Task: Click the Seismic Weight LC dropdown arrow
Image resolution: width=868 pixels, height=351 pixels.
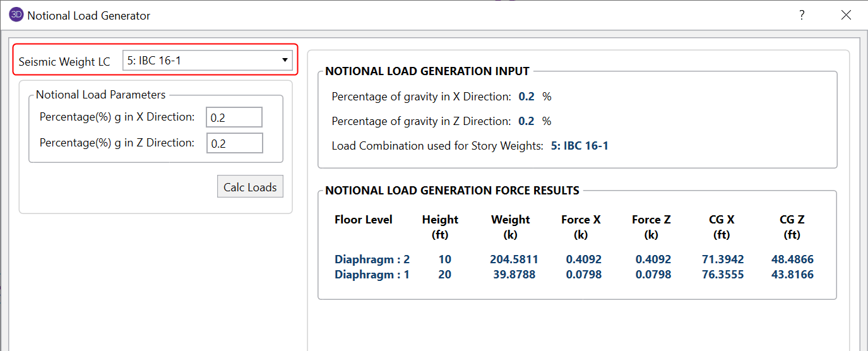Action: (x=284, y=61)
